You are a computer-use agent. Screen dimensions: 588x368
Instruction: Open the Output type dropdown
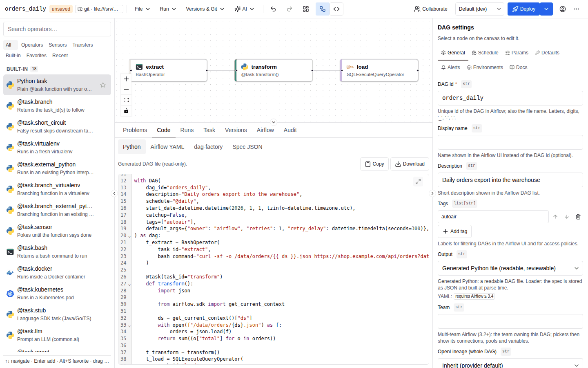(x=510, y=268)
